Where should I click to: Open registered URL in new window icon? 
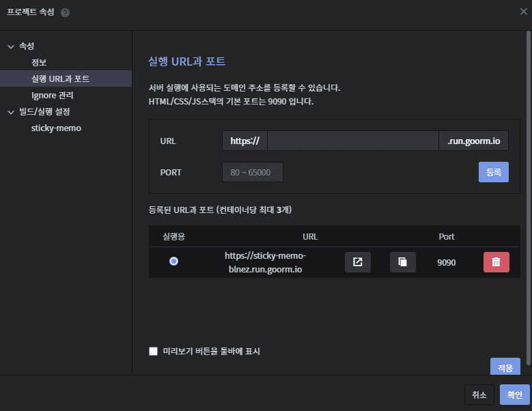[x=357, y=262]
